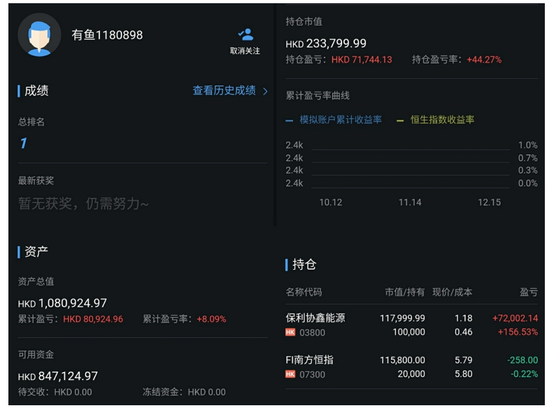Sort holdings by 市值/持有 column header
The image size is (550, 413).
coord(405,292)
